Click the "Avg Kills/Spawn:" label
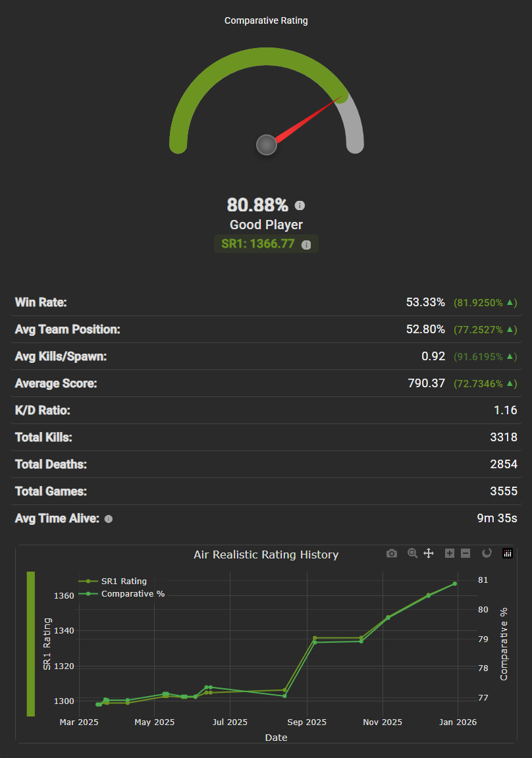The width and height of the screenshot is (532, 758). [61, 357]
